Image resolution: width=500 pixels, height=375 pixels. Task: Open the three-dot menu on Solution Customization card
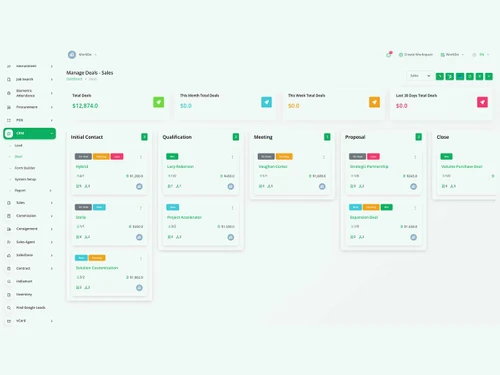click(x=141, y=258)
